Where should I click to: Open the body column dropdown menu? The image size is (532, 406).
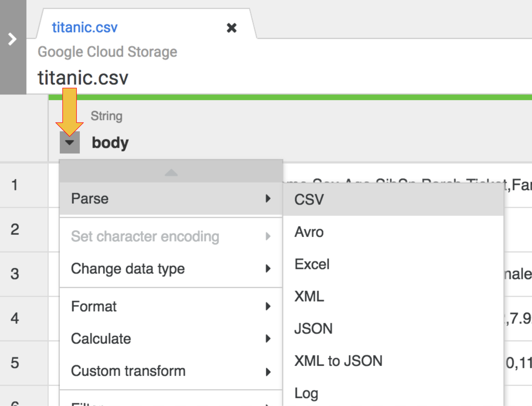click(x=69, y=143)
